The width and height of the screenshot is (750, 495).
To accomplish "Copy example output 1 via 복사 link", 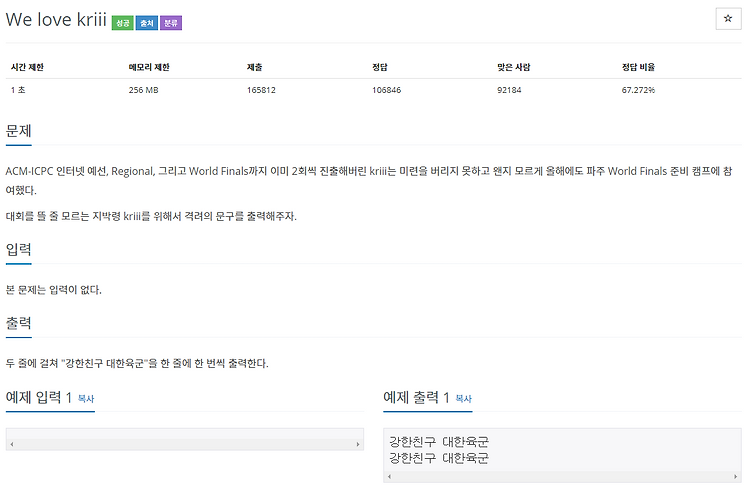I will pos(463,398).
